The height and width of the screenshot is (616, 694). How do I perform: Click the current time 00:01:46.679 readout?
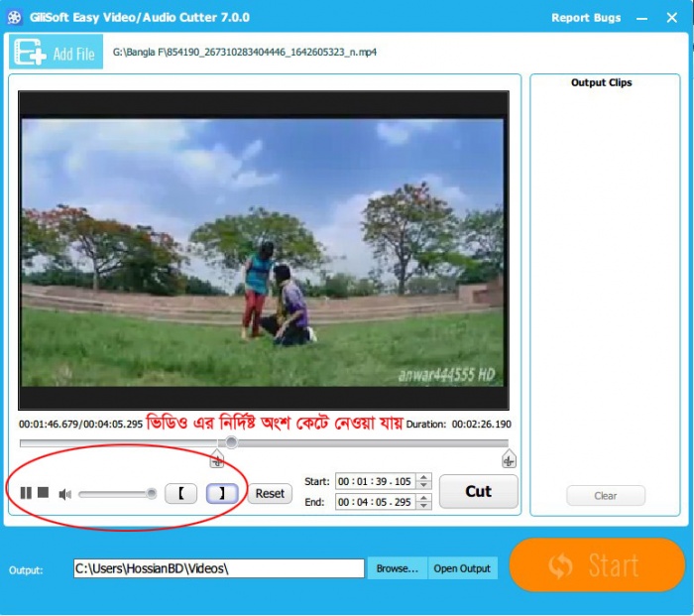coord(50,425)
